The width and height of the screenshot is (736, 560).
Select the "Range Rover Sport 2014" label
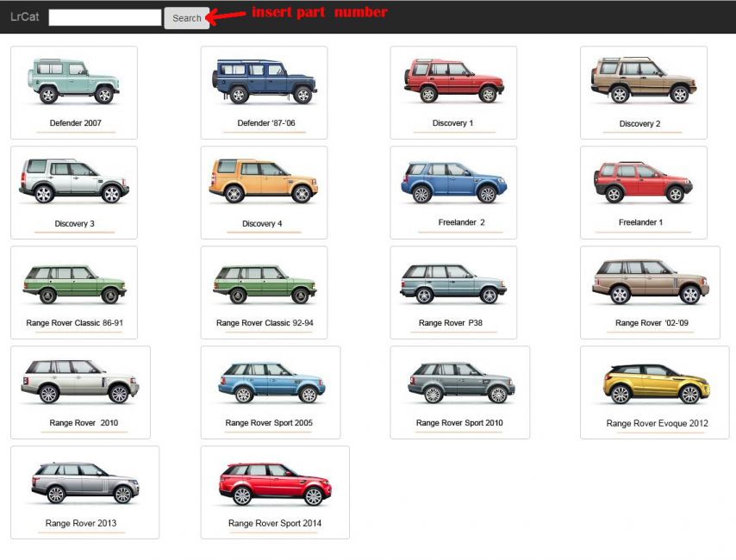275,524
